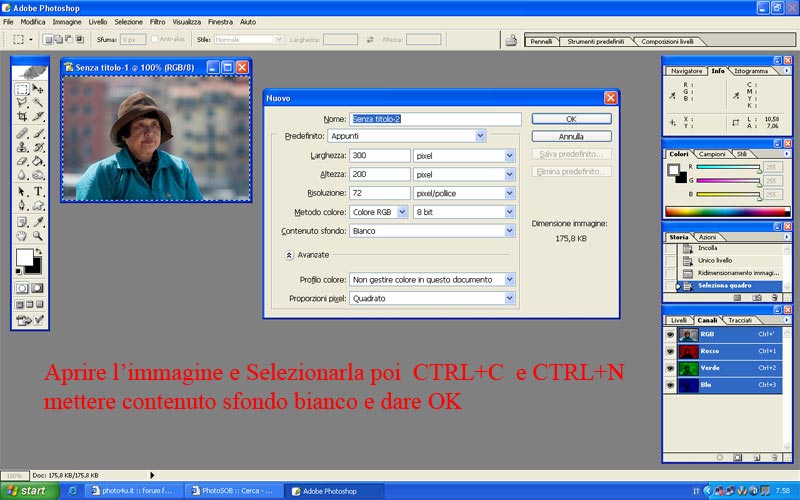Screen dimensions: 800x500
Task: Select the Slice tool
Action: click(38, 116)
